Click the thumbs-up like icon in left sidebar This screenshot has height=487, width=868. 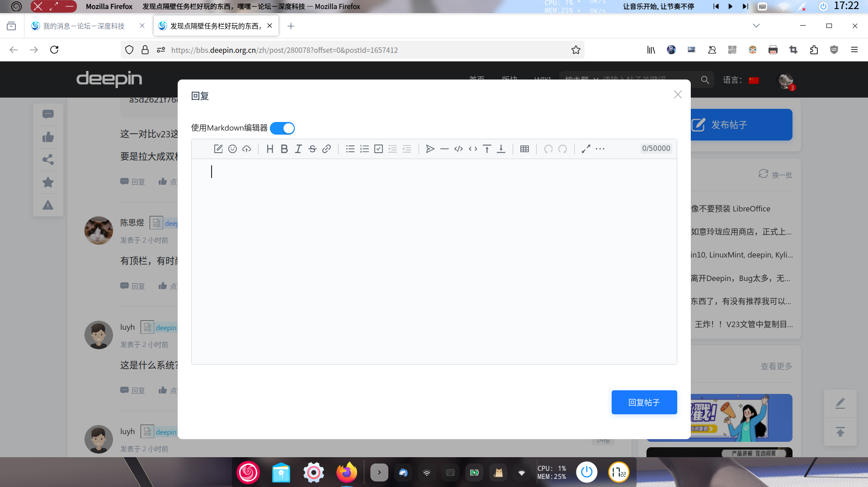[x=48, y=137]
